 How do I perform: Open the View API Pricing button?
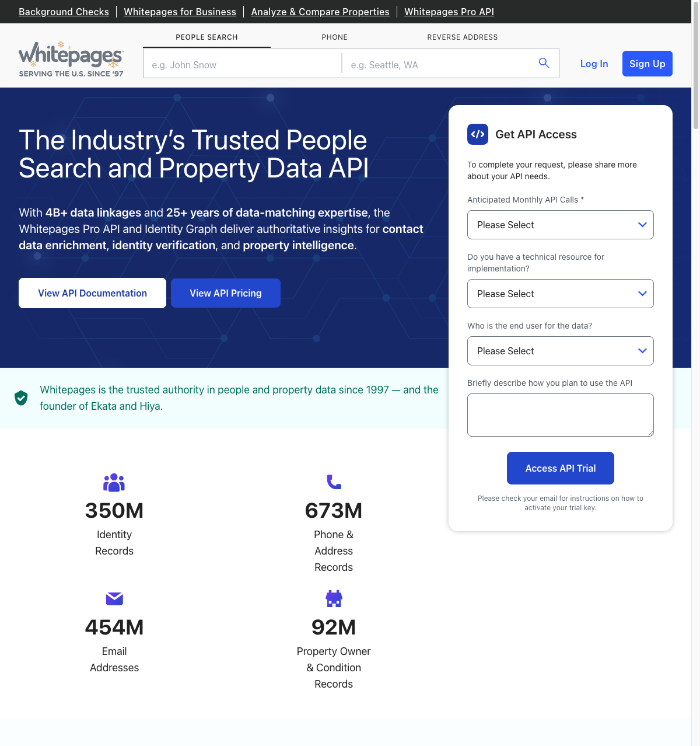(226, 293)
